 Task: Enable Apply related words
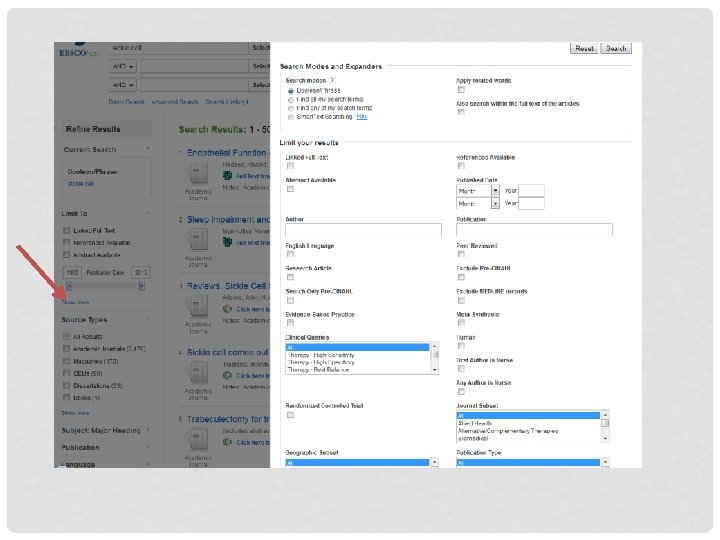pyautogui.click(x=461, y=90)
